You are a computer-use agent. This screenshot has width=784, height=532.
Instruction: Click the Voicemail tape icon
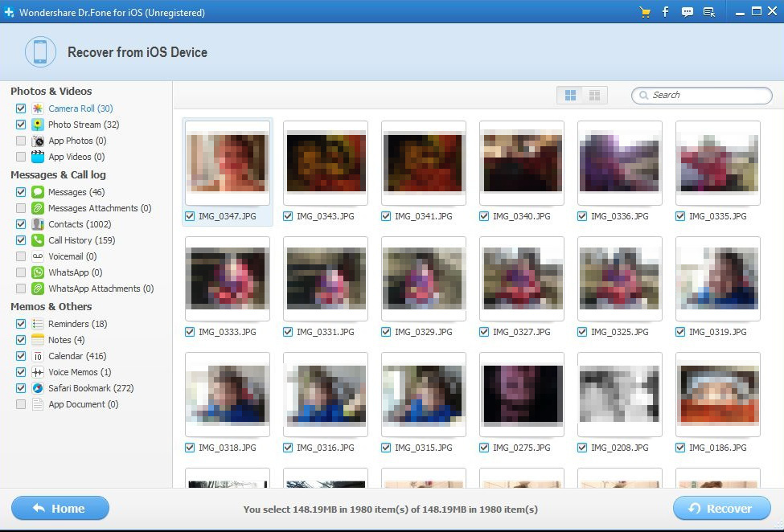(x=38, y=256)
